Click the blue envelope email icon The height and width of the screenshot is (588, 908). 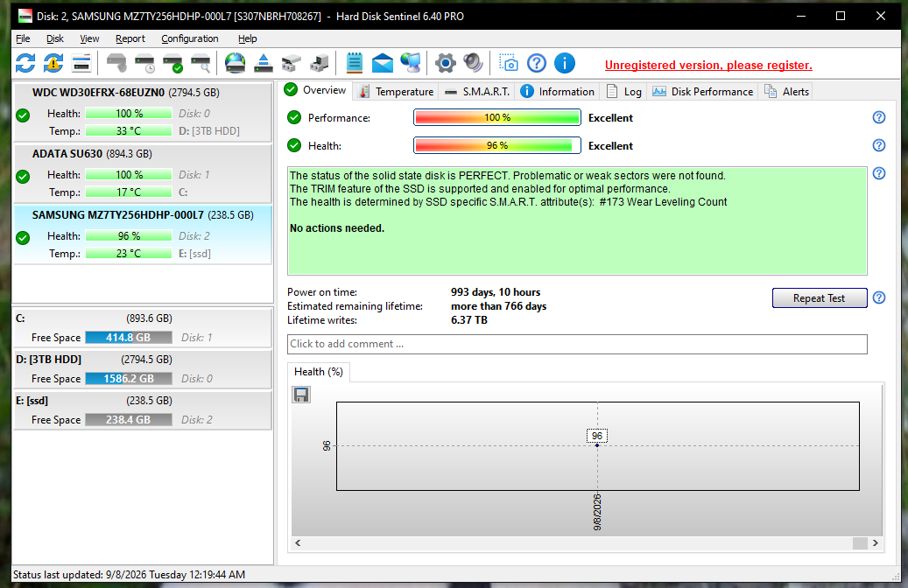382,63
